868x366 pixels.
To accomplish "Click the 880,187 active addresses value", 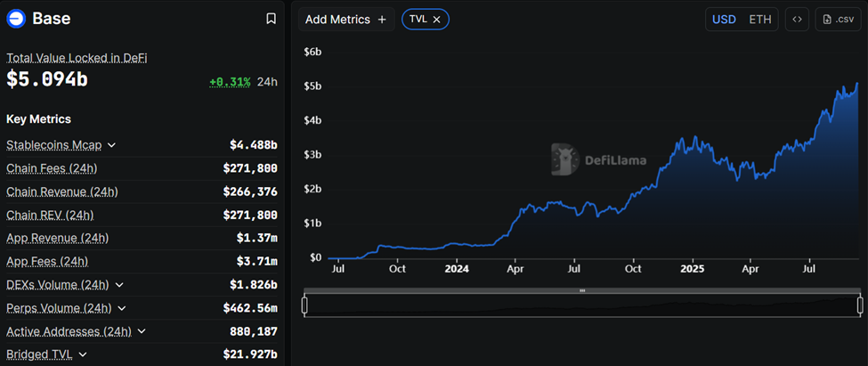I will pyautogui.click(x=254, y=331).
